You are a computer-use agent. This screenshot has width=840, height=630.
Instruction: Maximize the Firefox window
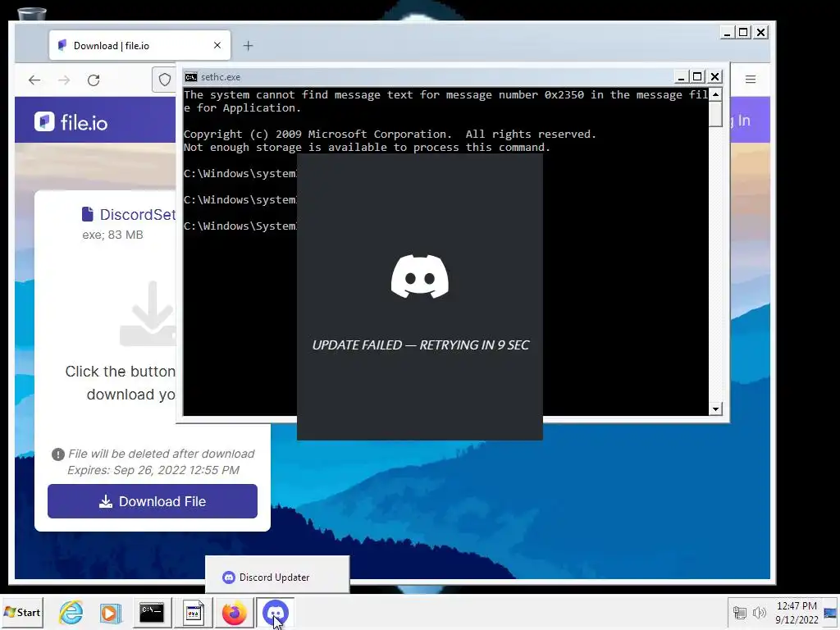pos(743,33)
